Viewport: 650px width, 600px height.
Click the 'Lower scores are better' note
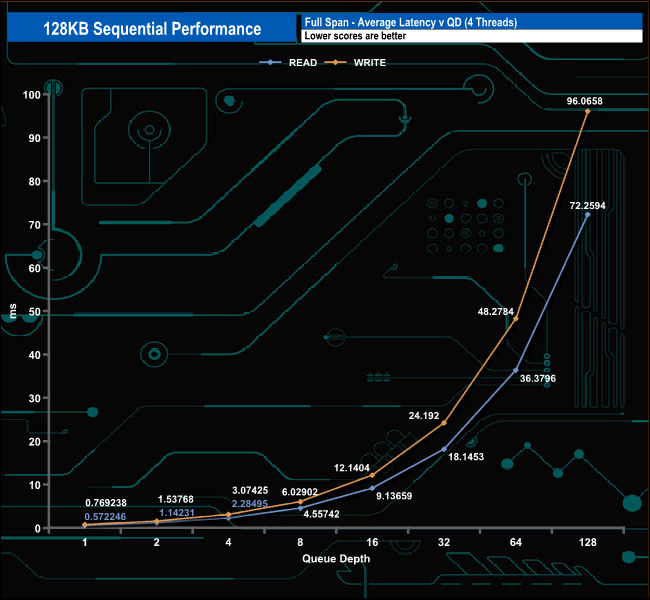pos(355,36)
